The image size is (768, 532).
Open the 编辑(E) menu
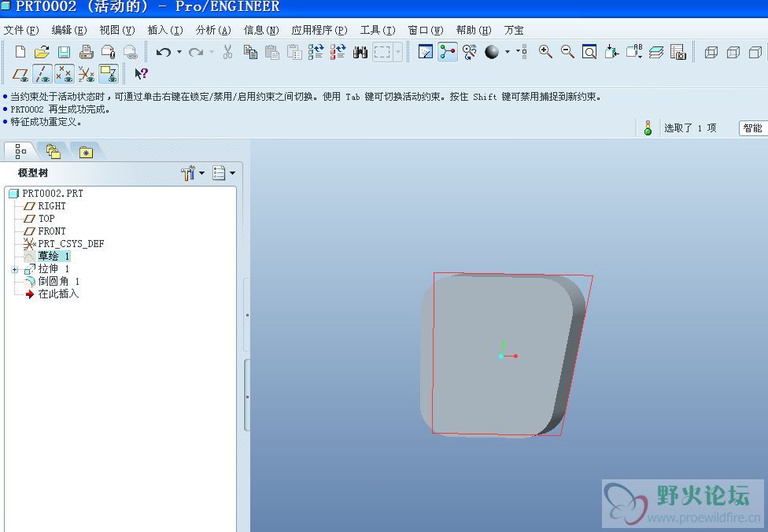(69, 31)
